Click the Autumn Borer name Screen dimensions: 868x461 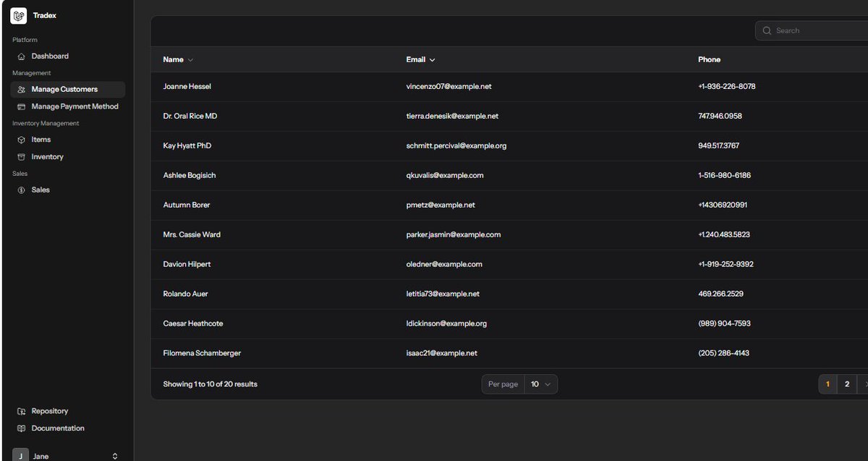click(x=187, y=206)
